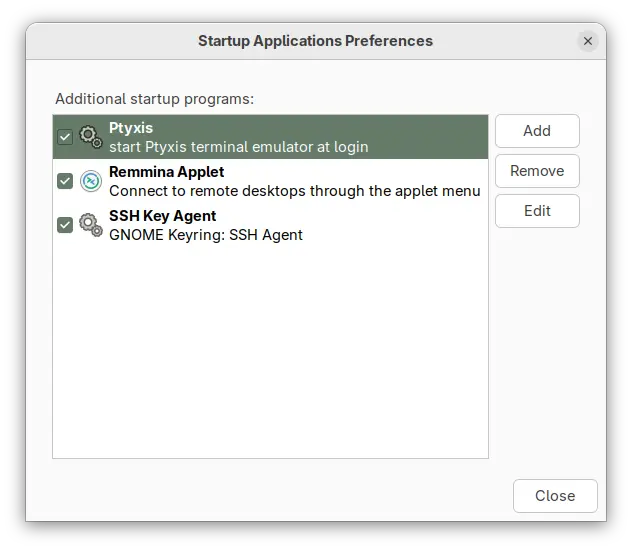Open the Edit dialog for the selected program
Viewport: 632px width, 550px height.
(537, 211)
